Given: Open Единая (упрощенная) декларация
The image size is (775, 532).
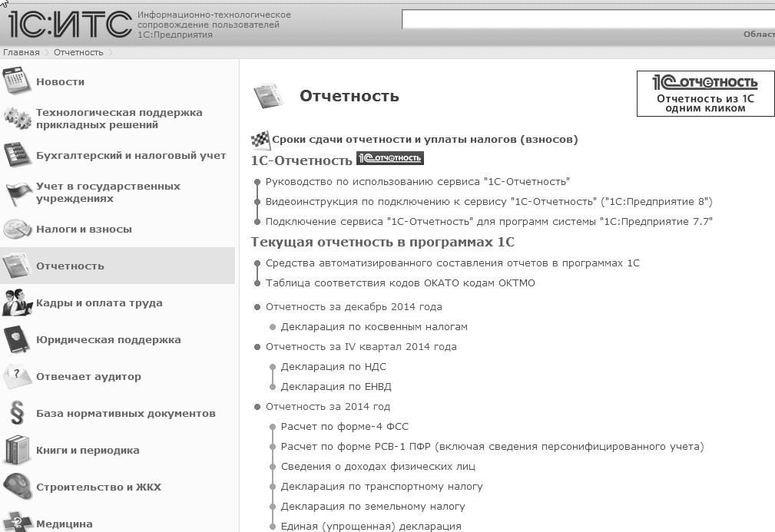Looking at the screenshot, I should point(371,526).
